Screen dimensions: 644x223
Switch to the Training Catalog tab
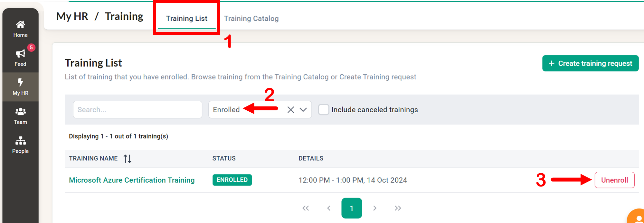click(x=251, y=18)
